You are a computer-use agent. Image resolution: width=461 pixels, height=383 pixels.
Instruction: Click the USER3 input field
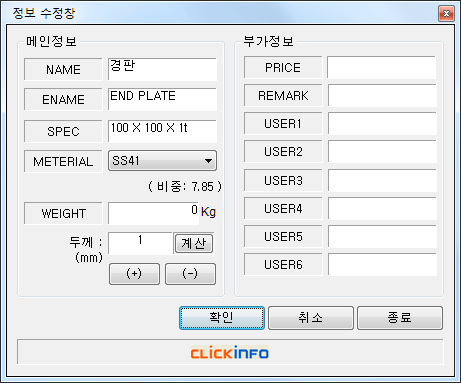tap(382, 180)
